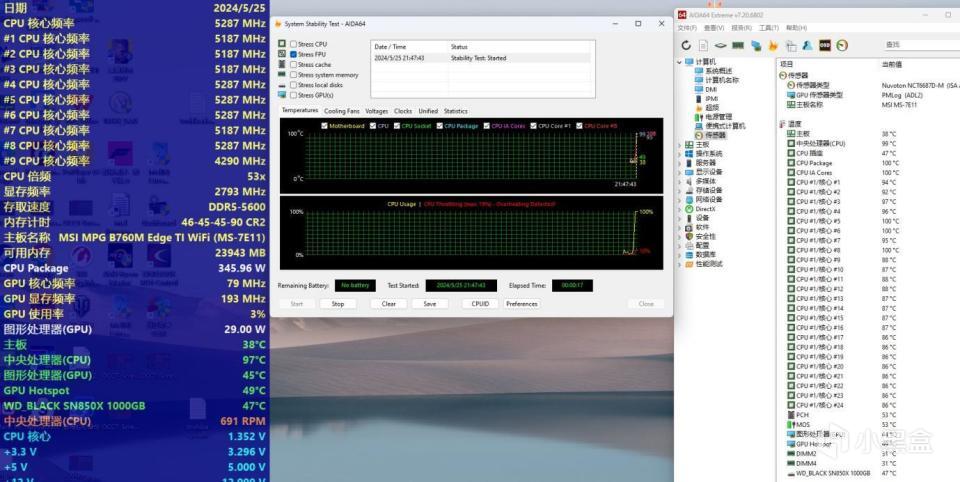Open the Statistics tab
This screenshot has height=482, width=960.
(x=455, y=111)
